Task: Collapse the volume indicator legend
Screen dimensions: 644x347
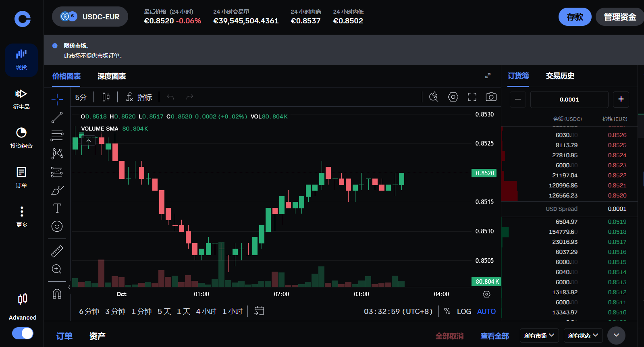Action: (89, 141)
